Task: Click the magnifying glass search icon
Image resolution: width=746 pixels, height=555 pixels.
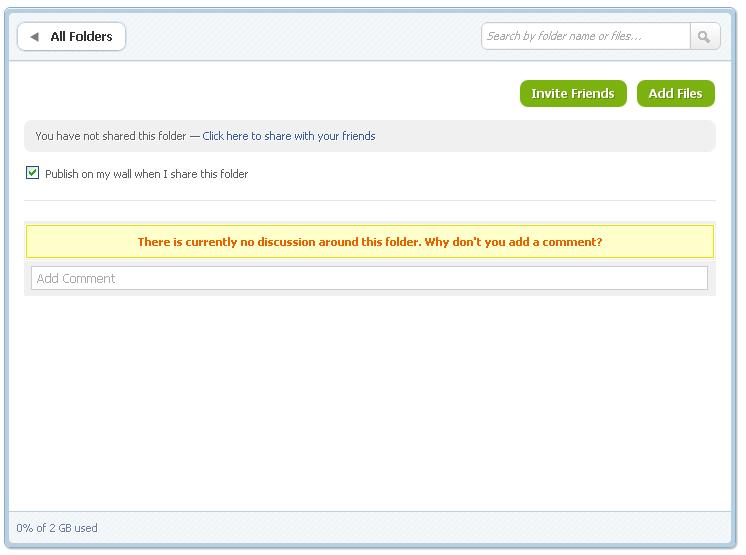Action: [705, 37]
